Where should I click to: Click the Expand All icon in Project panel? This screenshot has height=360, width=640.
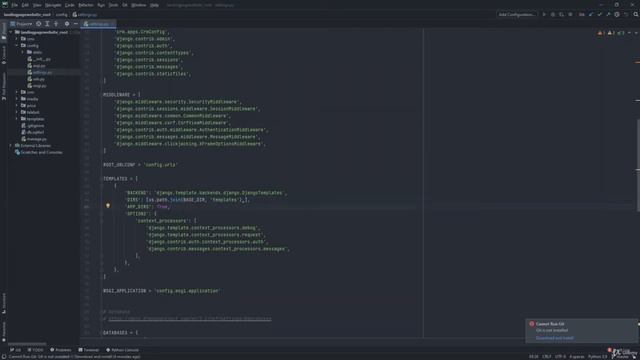(x=47, y=24)
